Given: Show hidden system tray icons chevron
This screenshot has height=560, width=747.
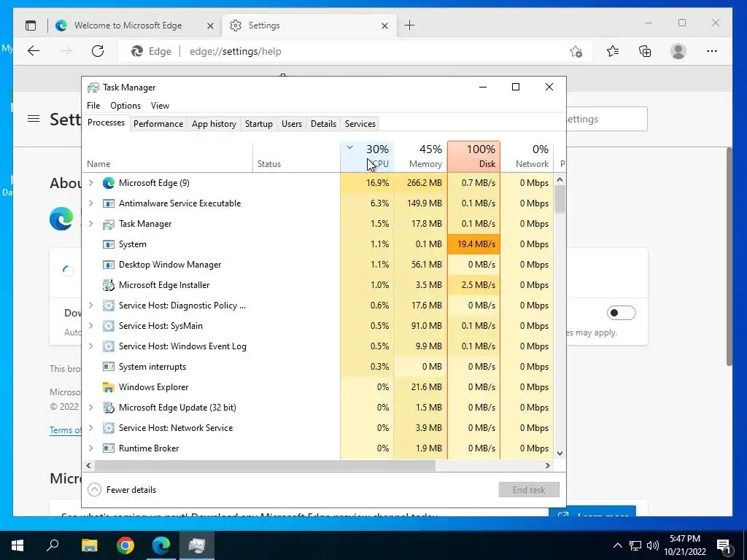Looking at the screenshot, I should [617, 545].
